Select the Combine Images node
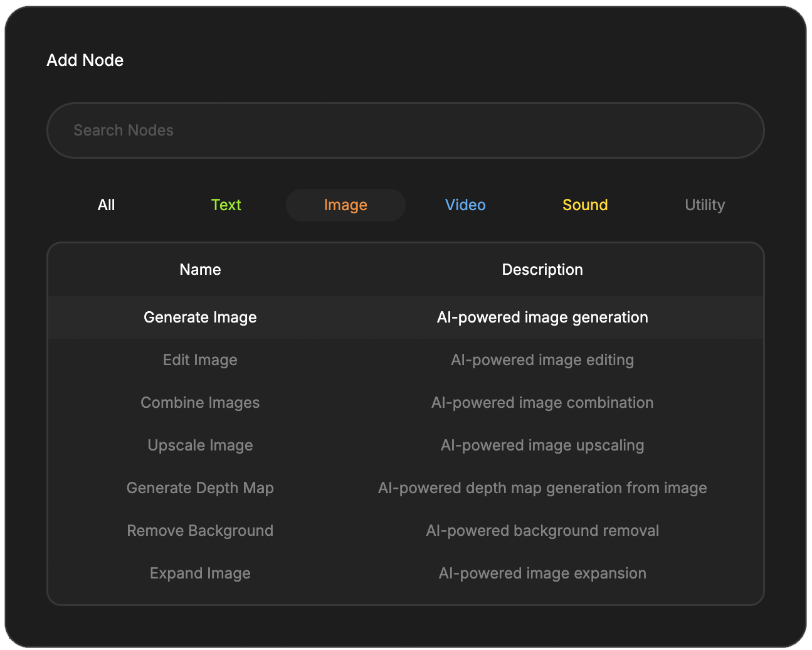Viewport: 812px width, 650px height. pos(200,403)
